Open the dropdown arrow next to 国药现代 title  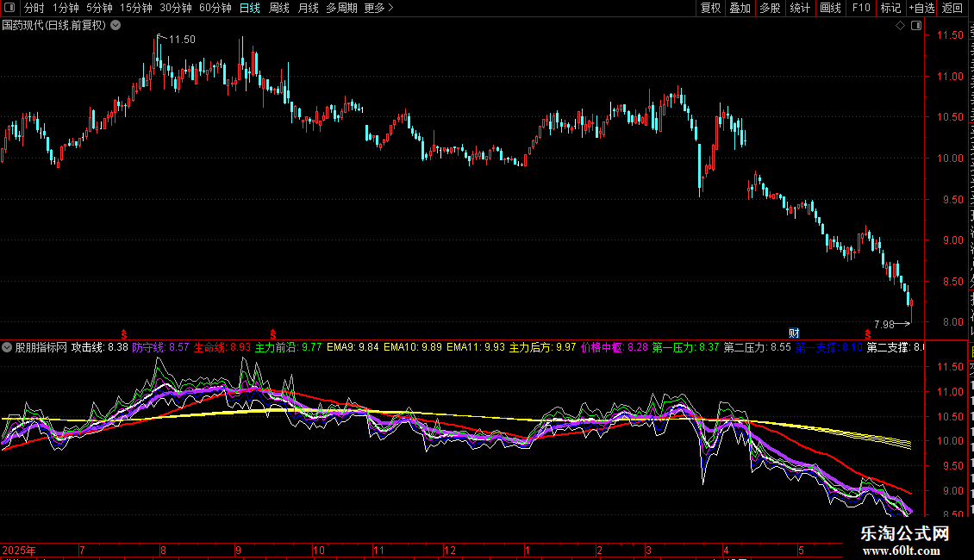point(116,26)
